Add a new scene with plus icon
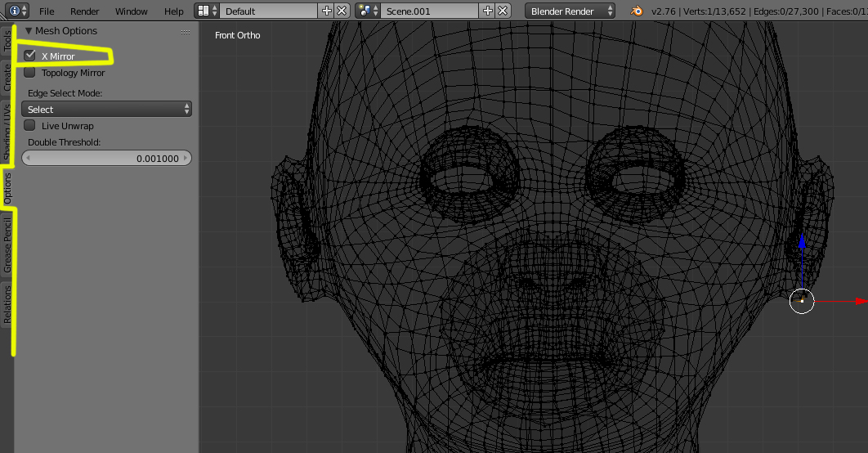The height and width of the screenshot is (453, 868). pos(488,11)
